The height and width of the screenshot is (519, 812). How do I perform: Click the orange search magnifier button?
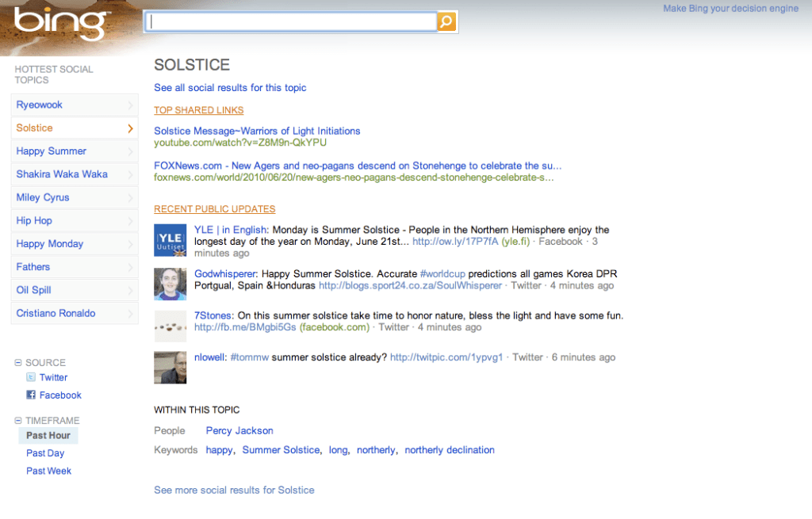[446, 21]
